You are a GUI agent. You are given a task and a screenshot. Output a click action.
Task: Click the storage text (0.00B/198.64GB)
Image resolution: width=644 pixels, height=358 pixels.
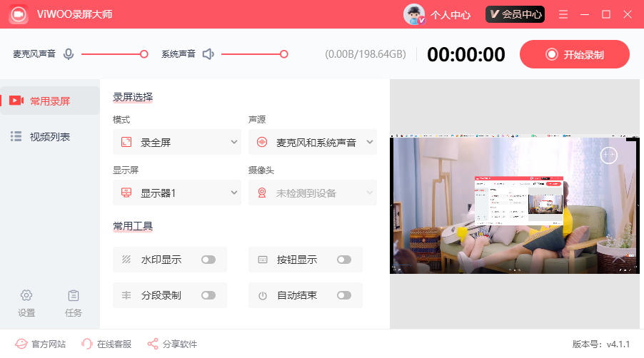[366, 54]
